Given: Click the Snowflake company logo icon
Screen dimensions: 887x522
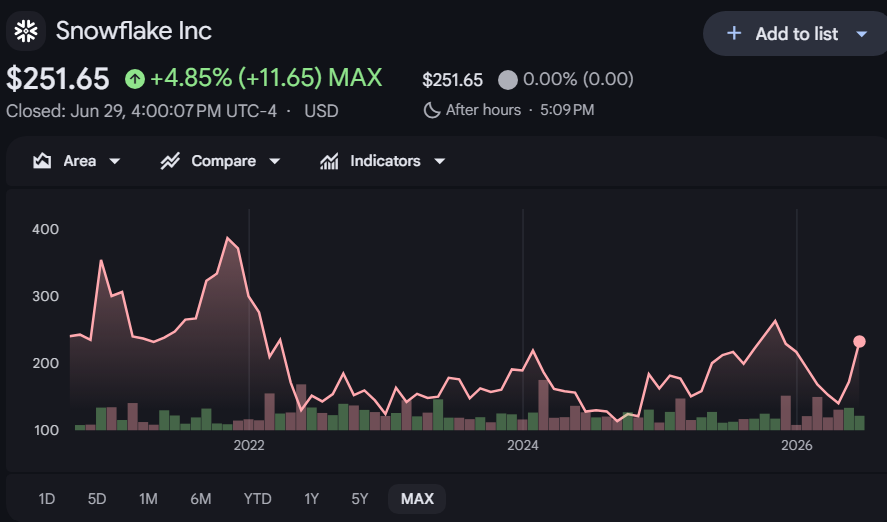Looking at the screenshot, I should pos(26,31).
